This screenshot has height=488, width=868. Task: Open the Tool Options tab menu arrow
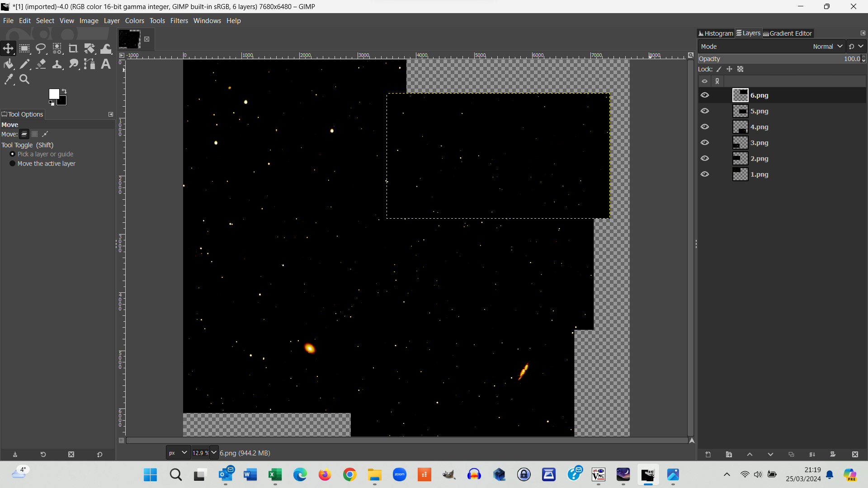(111, 114)
